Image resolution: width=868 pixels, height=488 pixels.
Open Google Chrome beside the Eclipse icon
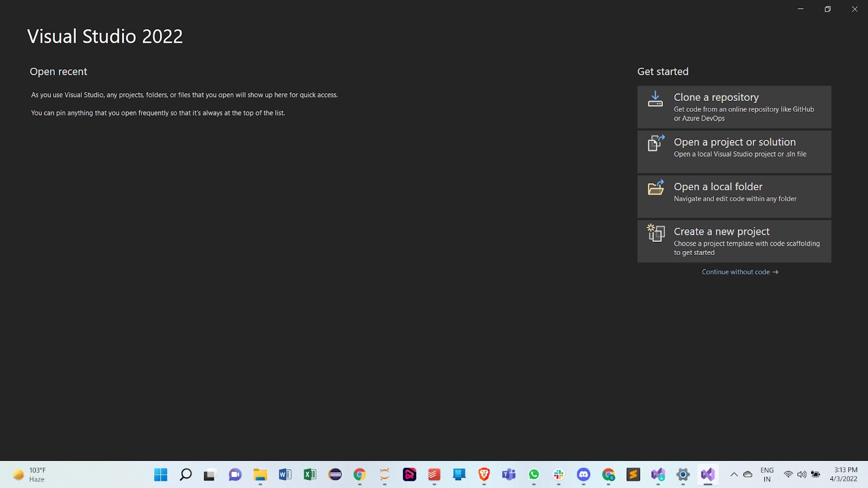(x=360, y=475)
